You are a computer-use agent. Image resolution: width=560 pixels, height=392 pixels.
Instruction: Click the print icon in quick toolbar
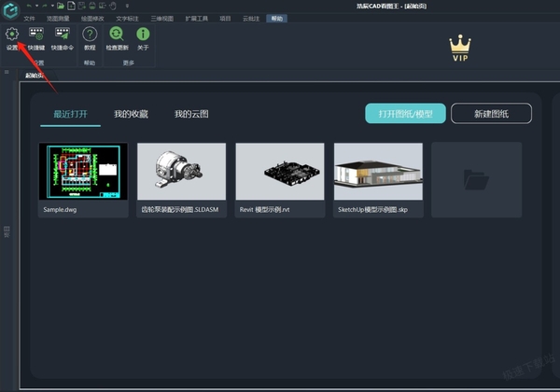(x=92, y=6)
